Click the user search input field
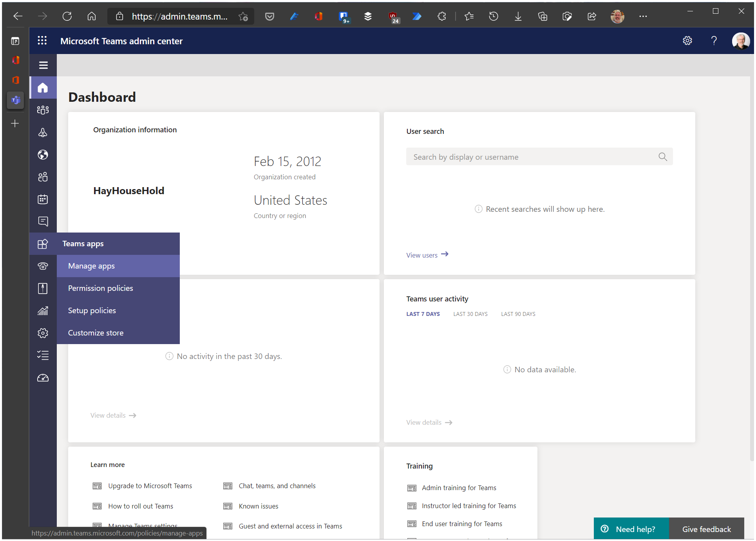 pyautogui.click(x=533, y=157)
